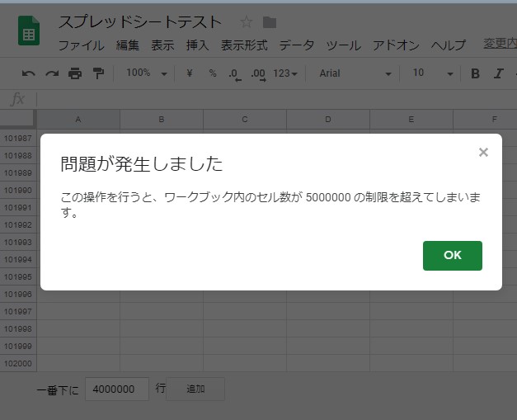Click the OK button in the dialog
The image size is (517, 420).
tap(452, 256)
